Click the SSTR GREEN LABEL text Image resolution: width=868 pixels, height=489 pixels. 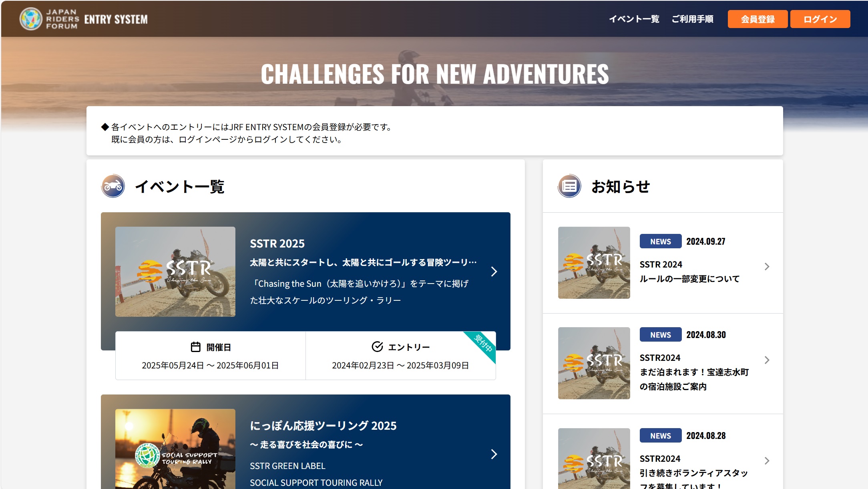287,466
